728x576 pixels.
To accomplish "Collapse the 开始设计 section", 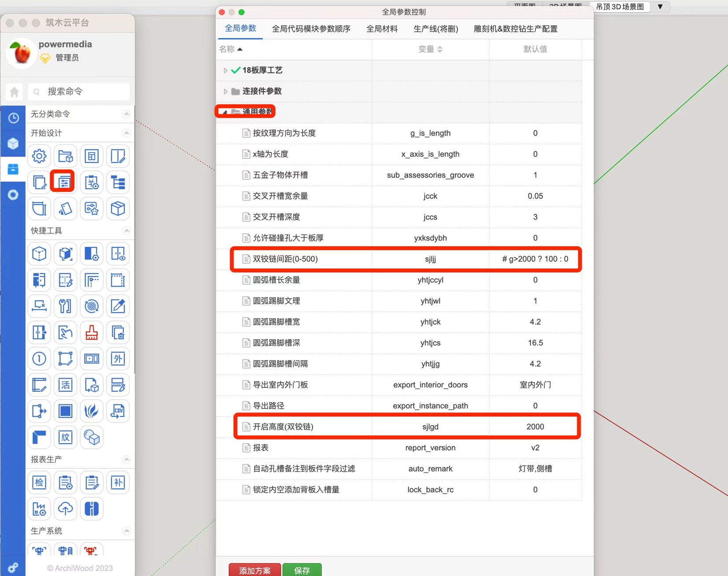I will [x=126, y=133].
